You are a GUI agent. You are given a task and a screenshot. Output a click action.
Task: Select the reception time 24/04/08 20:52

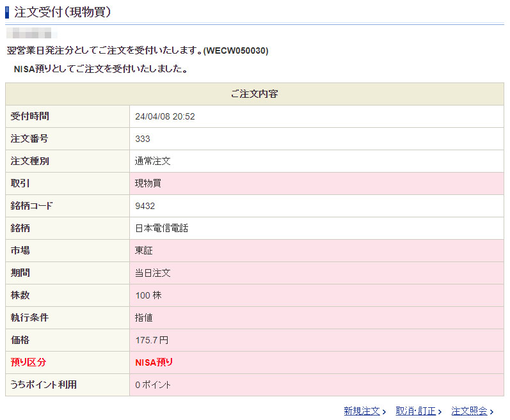pos(165,116)
